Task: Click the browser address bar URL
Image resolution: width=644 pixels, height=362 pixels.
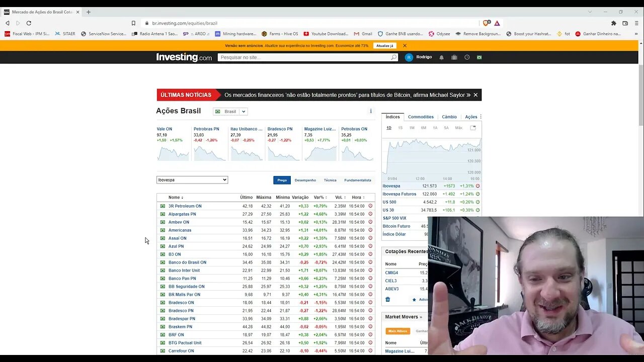Action: [185, 23]
